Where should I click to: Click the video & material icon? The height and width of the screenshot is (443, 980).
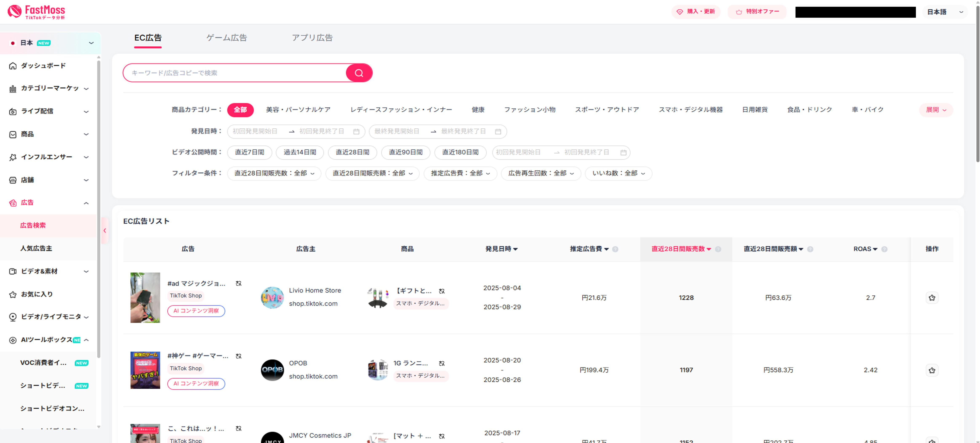(x=13, y=271)
